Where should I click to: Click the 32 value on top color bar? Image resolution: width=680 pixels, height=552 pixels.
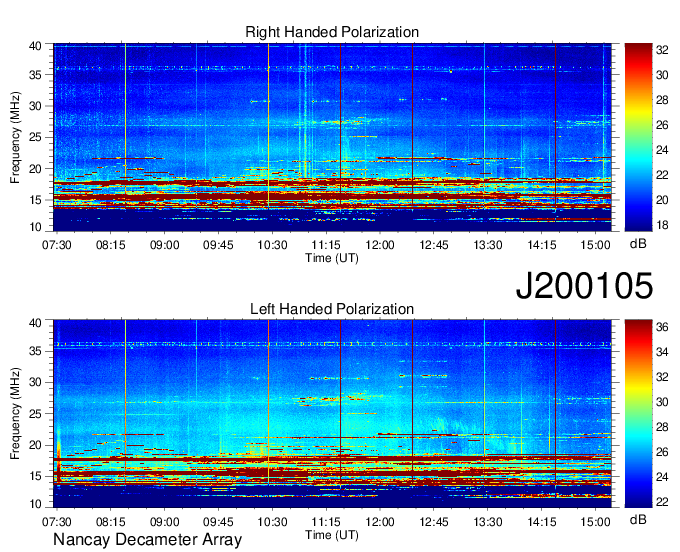(x=662, y=50)
